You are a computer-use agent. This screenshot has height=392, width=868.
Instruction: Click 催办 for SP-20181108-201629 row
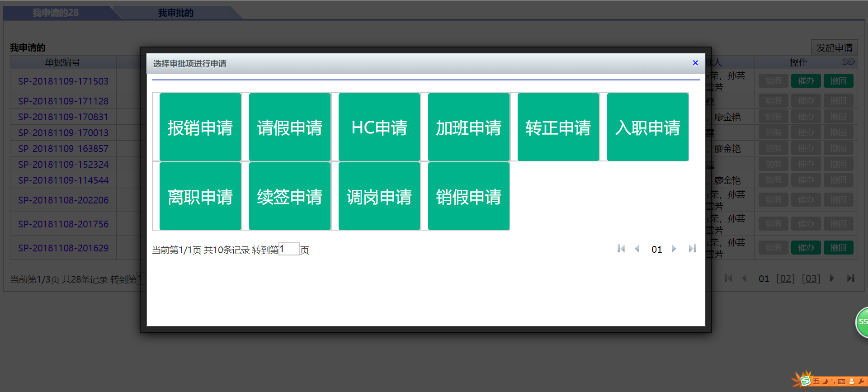tap(806, 248)
